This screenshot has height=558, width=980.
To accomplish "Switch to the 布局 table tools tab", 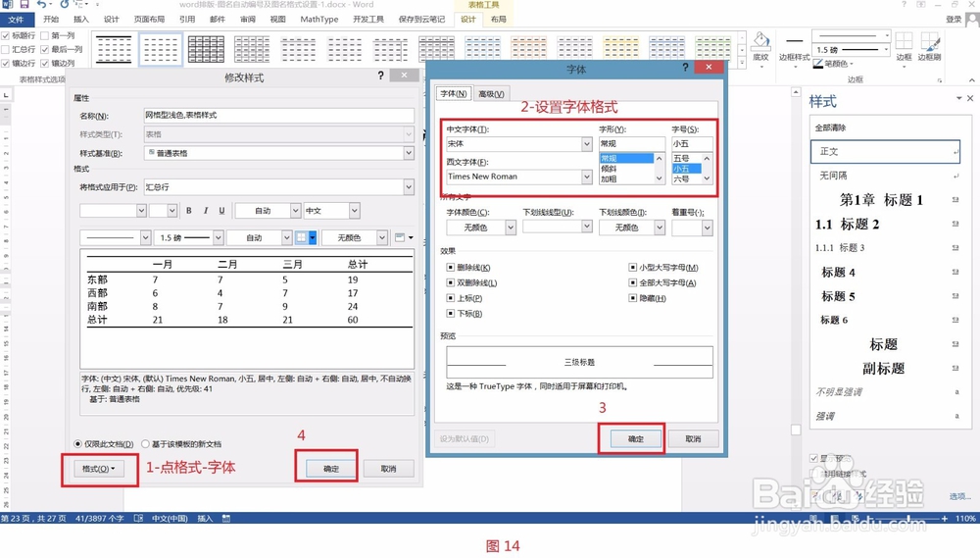I will pyautogui.click(x=498, y=20).
